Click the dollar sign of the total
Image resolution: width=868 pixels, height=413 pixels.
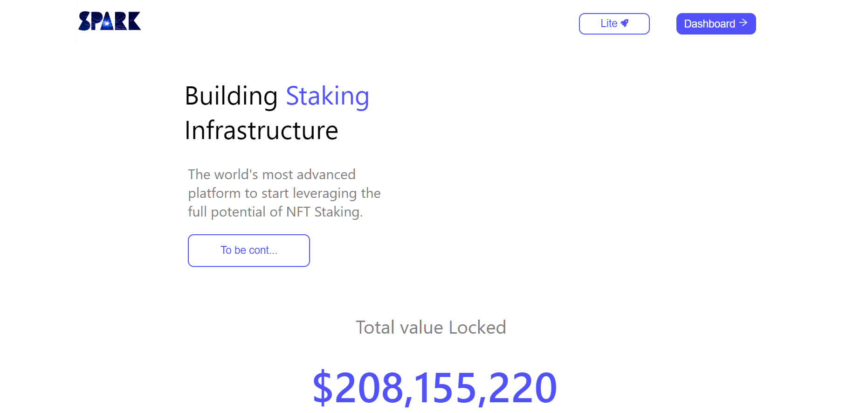[x=323, y=387]
